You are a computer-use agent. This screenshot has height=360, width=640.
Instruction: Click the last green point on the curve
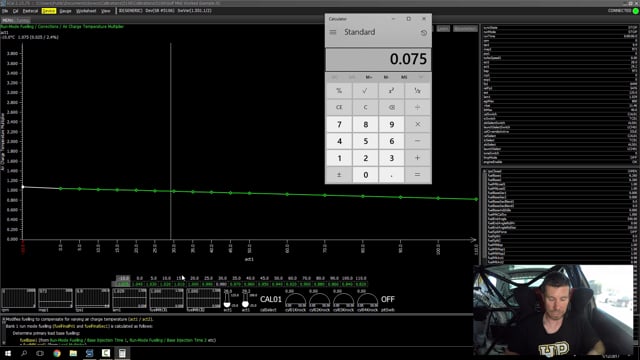pyautogui.click(x=476, y=199)
